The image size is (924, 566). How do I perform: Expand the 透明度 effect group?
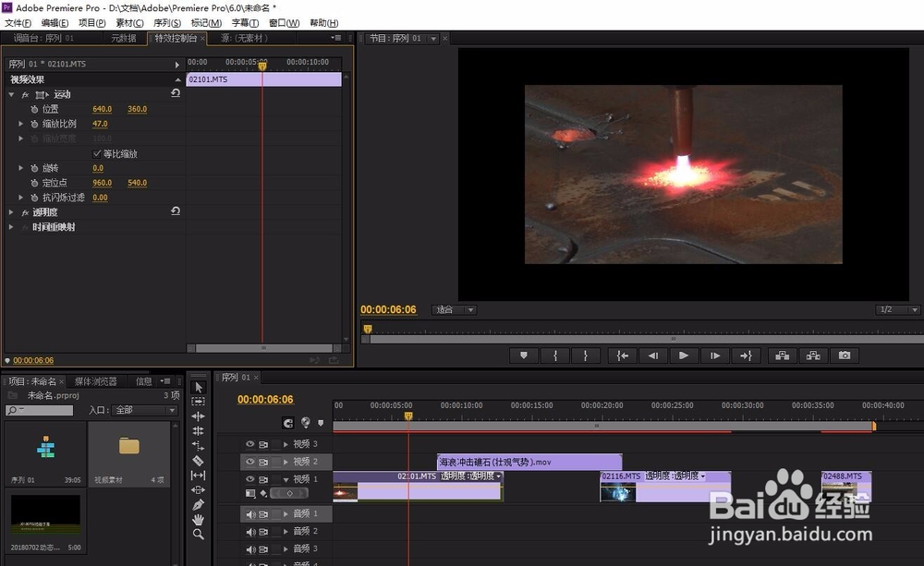[11, 212]
